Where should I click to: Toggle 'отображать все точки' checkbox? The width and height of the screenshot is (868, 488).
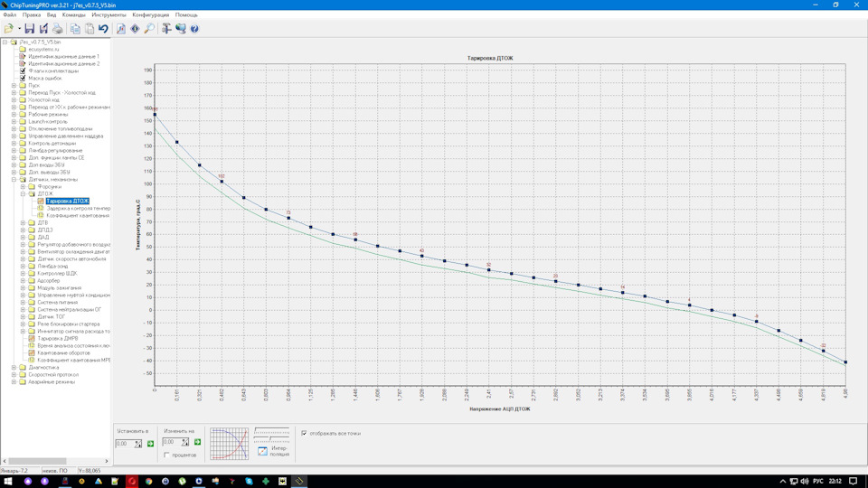tap(304, 433)
